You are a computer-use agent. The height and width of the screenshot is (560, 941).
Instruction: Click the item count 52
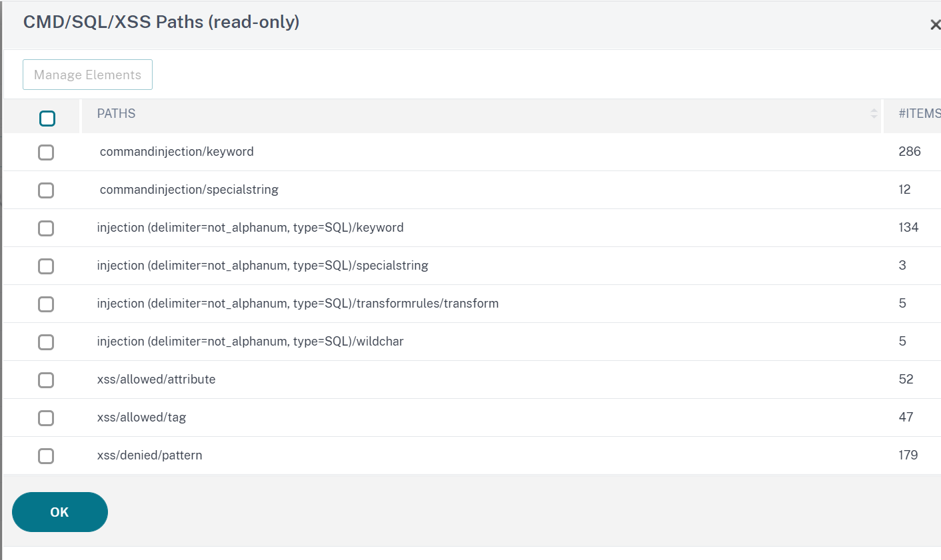906,380
